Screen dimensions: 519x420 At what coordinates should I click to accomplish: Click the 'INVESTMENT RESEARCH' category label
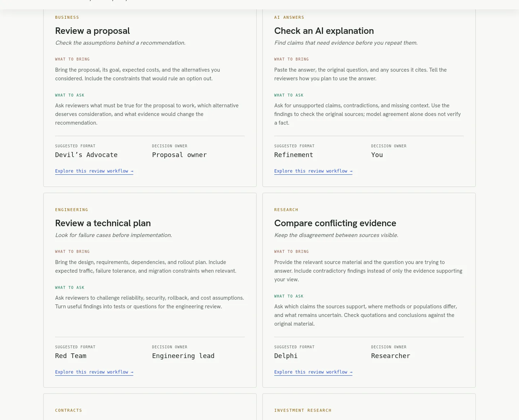click(x=303, y=410)
